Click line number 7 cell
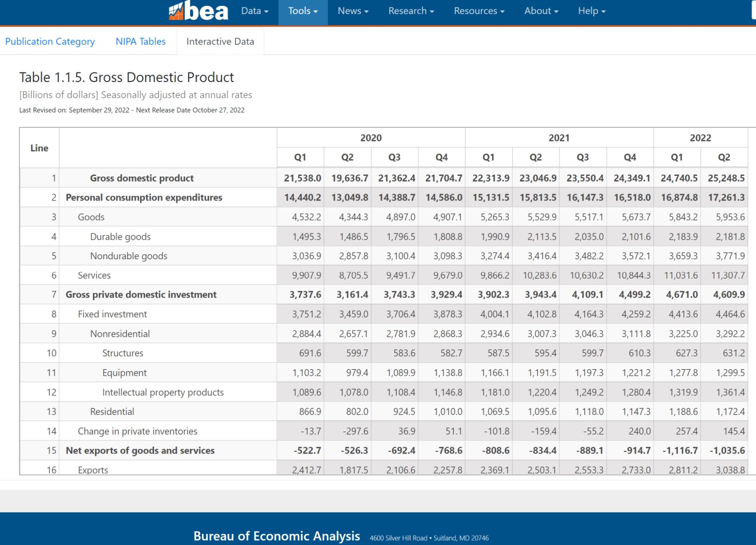 tap(39, 295)
